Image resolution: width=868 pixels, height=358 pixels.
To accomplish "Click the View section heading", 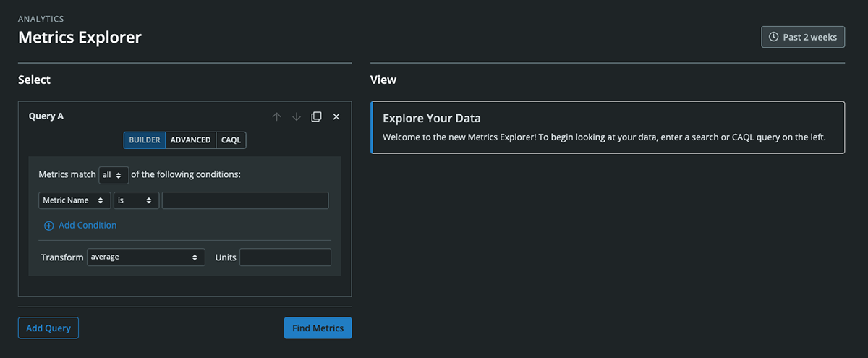I will coord(383,80).
